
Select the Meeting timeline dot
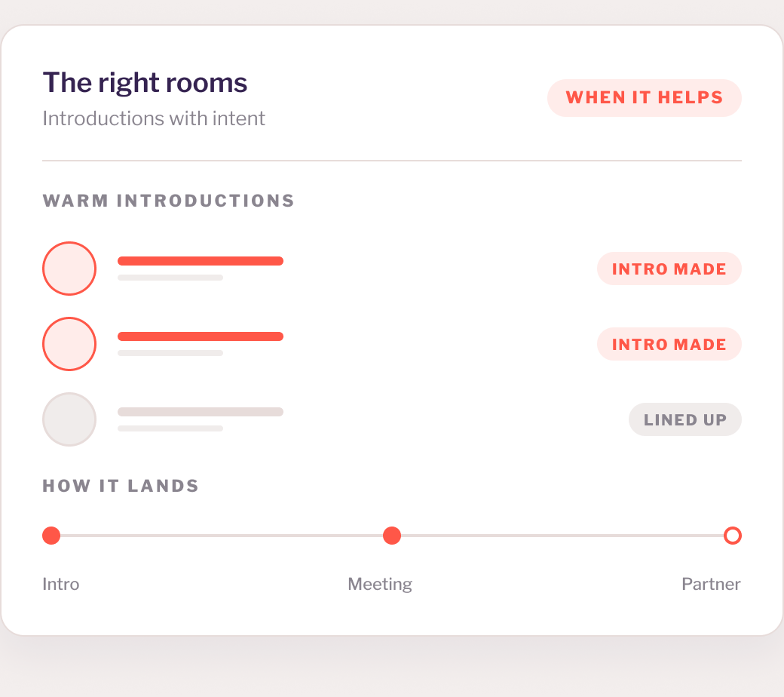pos(392,536)
